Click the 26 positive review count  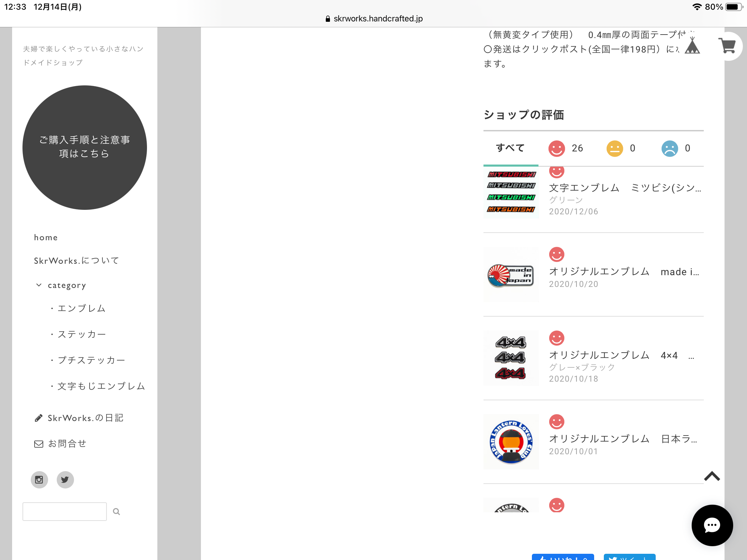[577, 148]
